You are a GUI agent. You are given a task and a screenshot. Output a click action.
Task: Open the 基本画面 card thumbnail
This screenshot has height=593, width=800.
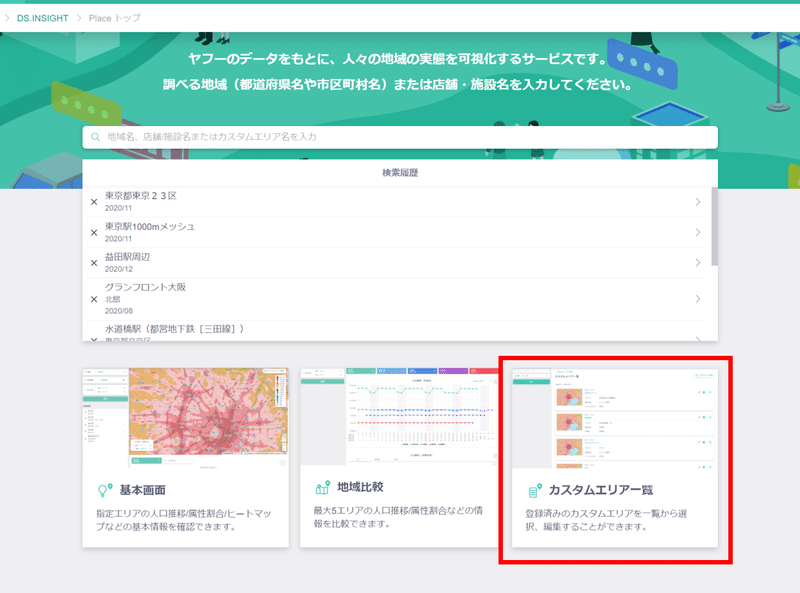click(x=186, y=416)
